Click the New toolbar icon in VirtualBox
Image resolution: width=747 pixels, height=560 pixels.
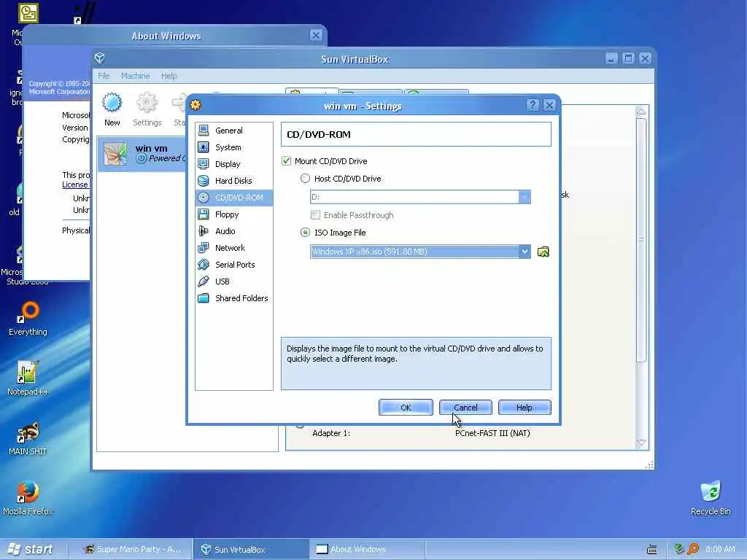[112, 102]
